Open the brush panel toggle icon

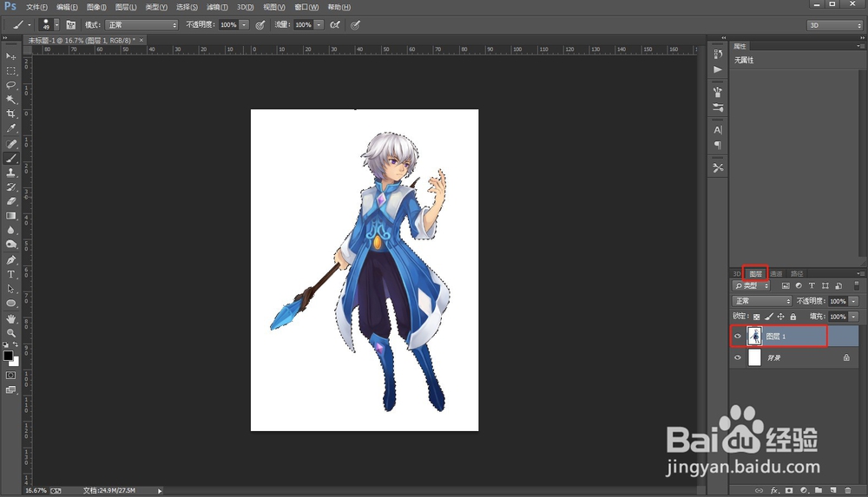tap(71, 25)
